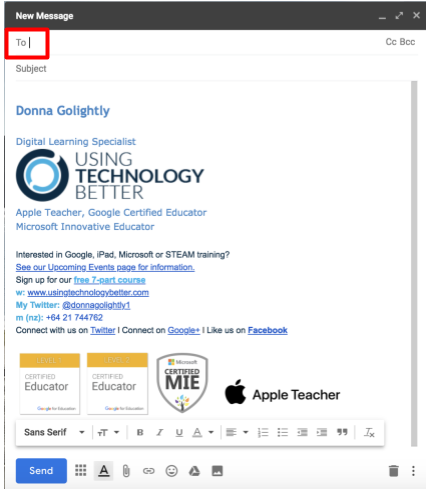Open the emoji picker smiley icon
The height and width of the screenshot is (493, 427).
pyautogui.click(x=172, y=471)
